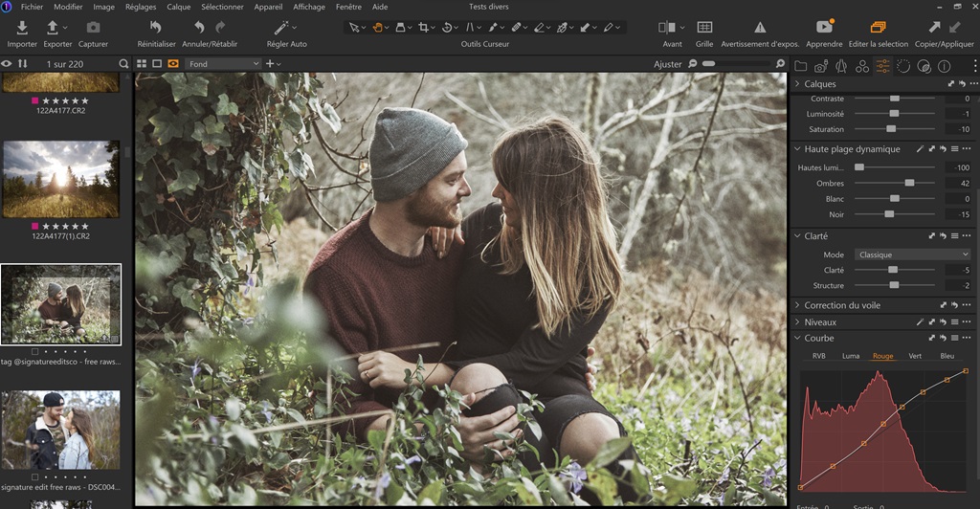Select the rotate straighten tool

(447, 28)
